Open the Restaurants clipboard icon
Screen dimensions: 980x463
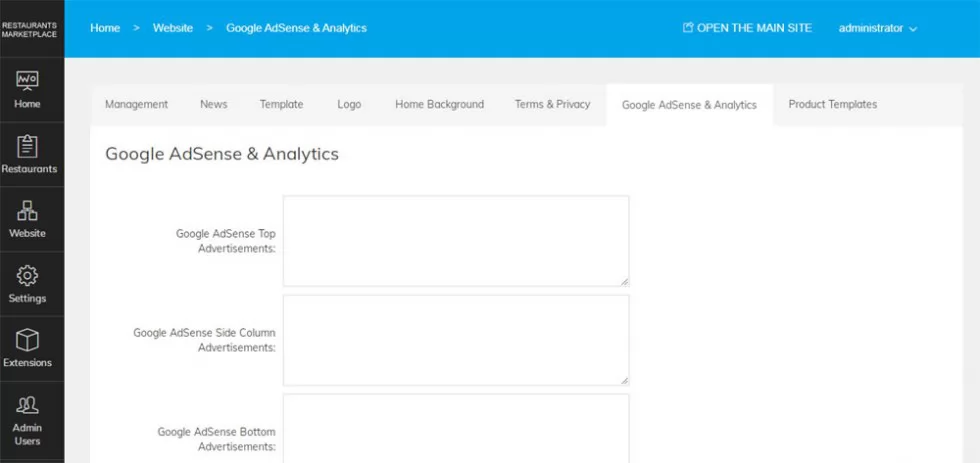(x=27, y=146)
